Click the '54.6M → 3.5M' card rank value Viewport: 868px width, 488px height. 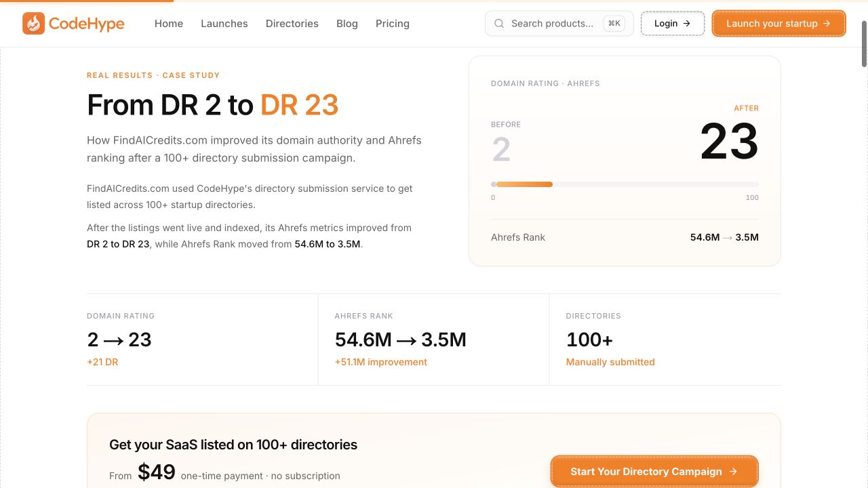click(x=724, y=237)
